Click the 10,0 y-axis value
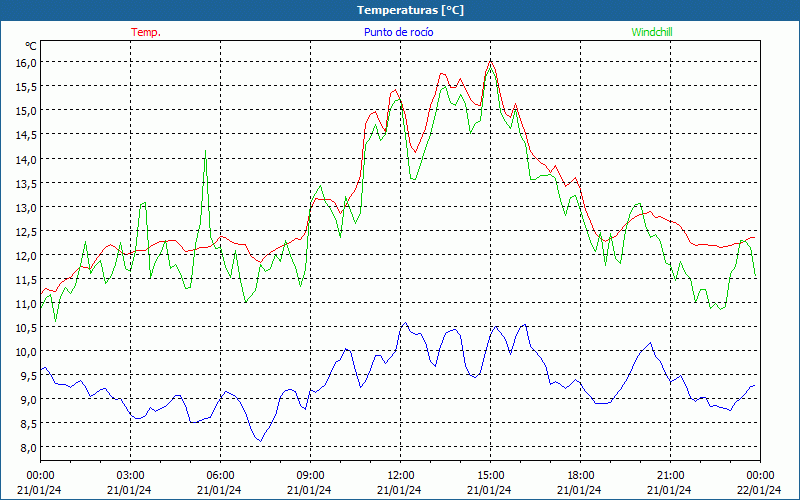800x500 pixels. tap(27, 352)
